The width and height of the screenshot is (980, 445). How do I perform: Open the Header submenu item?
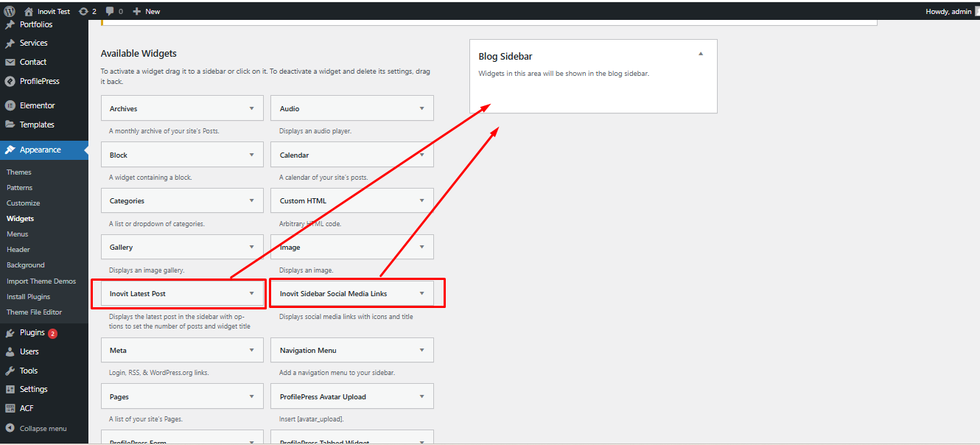[x=18, y=249]
